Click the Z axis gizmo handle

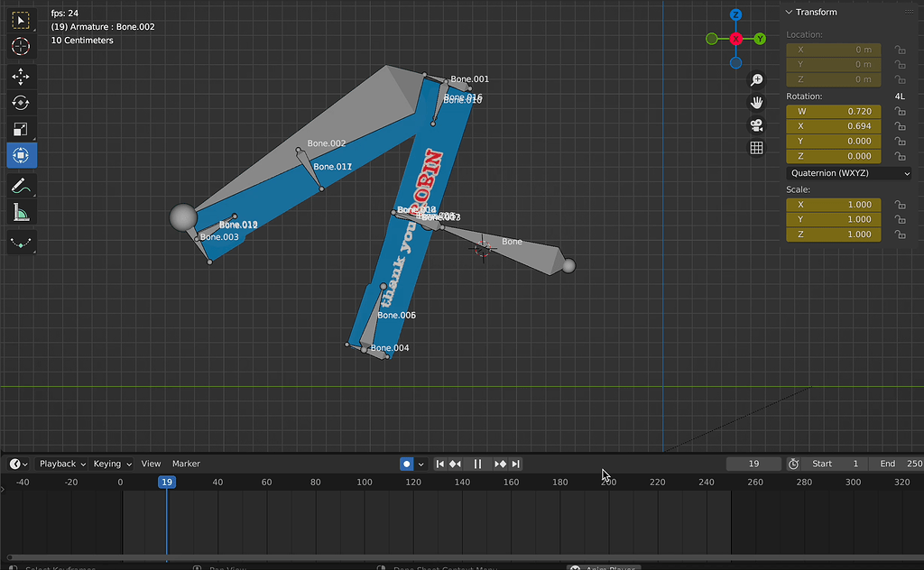736,14
